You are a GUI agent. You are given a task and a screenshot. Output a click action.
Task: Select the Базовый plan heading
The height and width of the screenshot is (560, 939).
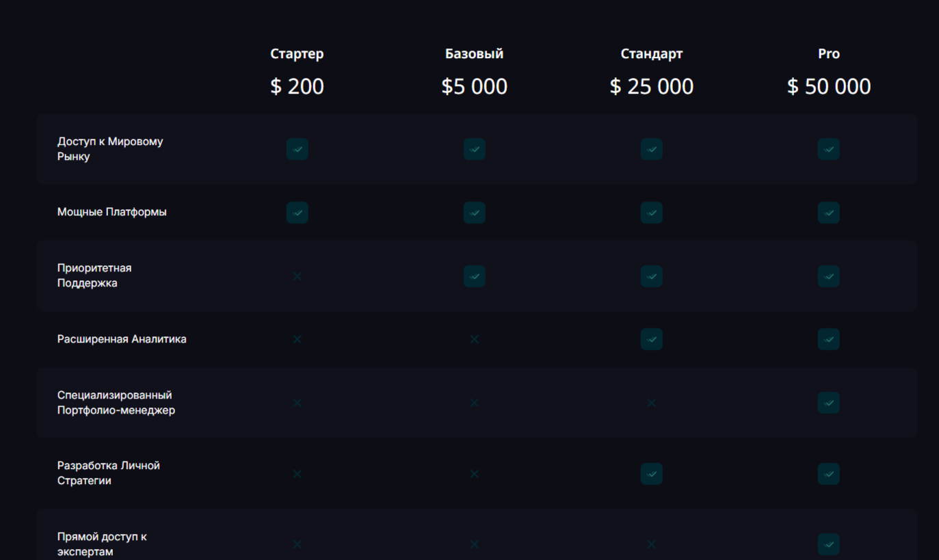click(474, 53)
